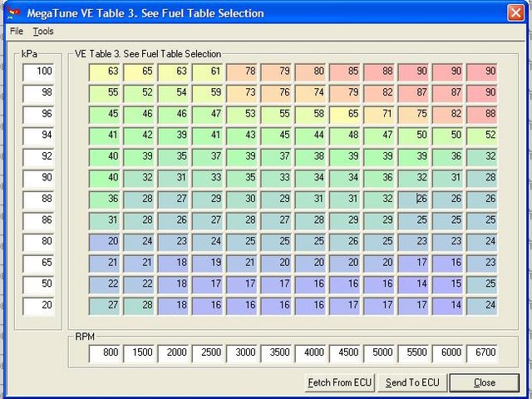Select VE cell at 20 kPa, 6000 RPM
Screen dimensions: 532x399
(447, 306)
